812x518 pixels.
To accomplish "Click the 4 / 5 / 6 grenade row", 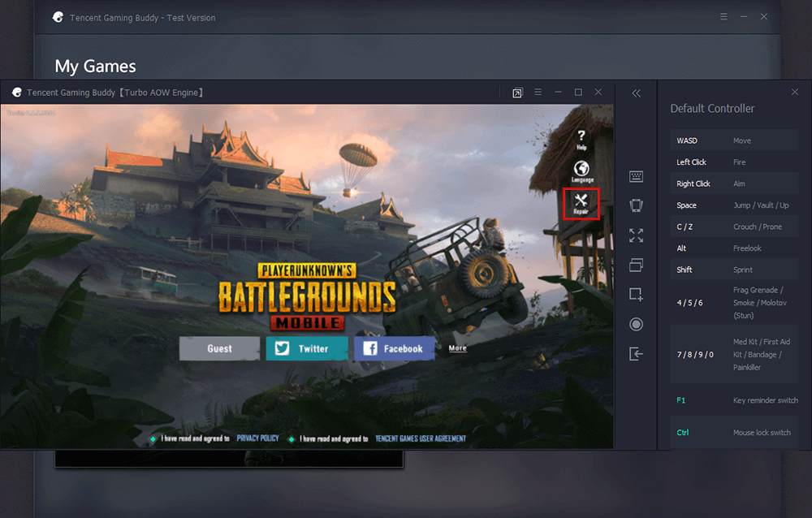I will pos(734,303).
